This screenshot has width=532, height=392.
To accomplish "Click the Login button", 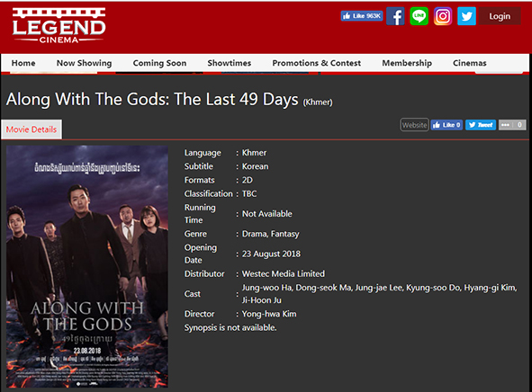I will pos(500,16).
